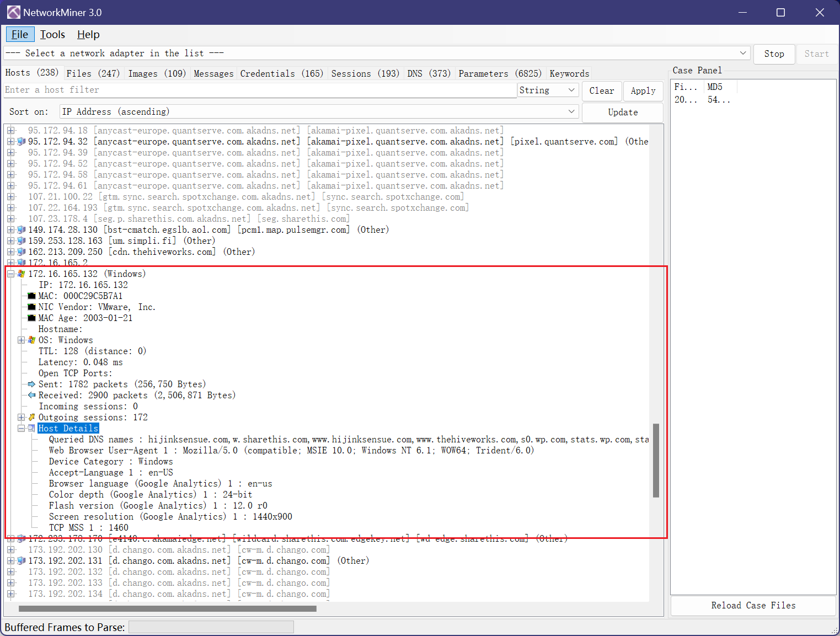Screen dimensions: 840x636
Task: Open the File menu
Action: (x=20, y=34)
